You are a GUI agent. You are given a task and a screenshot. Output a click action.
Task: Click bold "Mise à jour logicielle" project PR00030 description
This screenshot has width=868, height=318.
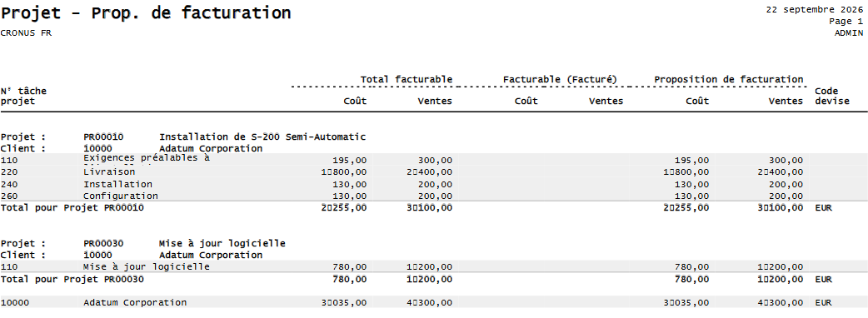(x=222, y=244)
